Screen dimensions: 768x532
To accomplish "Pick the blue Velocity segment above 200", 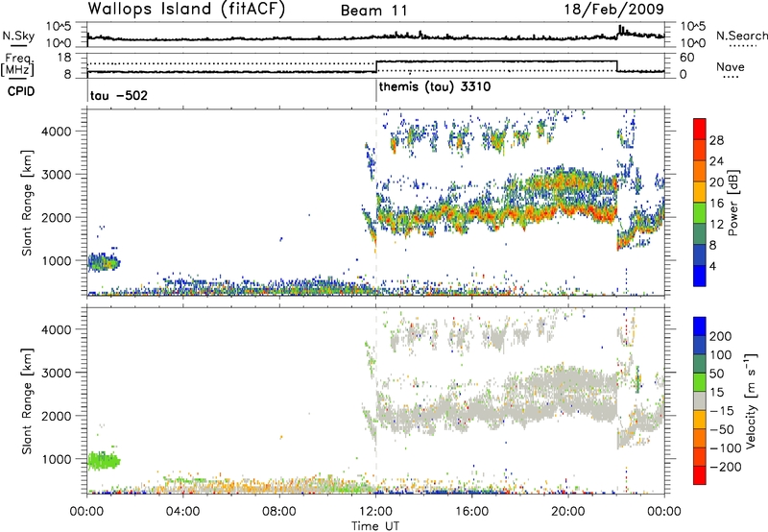I will [700, 326].
